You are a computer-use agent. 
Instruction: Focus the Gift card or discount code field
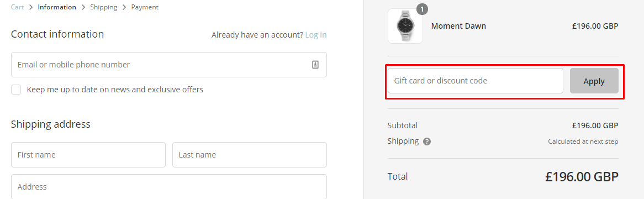click(476, 81)
